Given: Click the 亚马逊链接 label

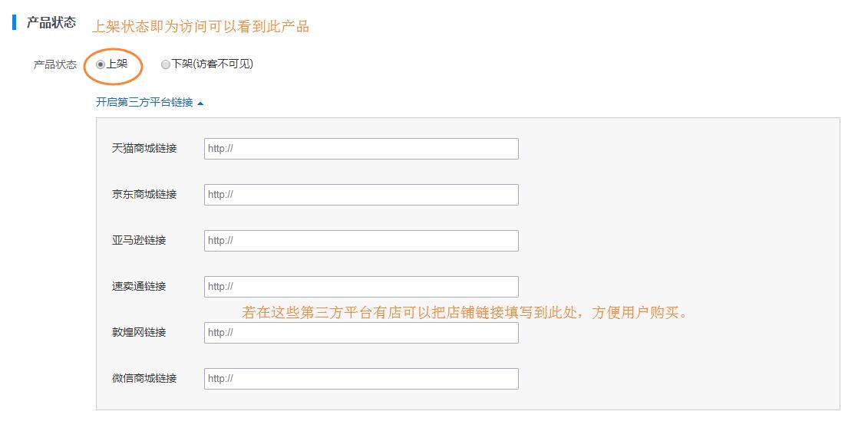Looking at the screenshot, I should pos(139,240).
